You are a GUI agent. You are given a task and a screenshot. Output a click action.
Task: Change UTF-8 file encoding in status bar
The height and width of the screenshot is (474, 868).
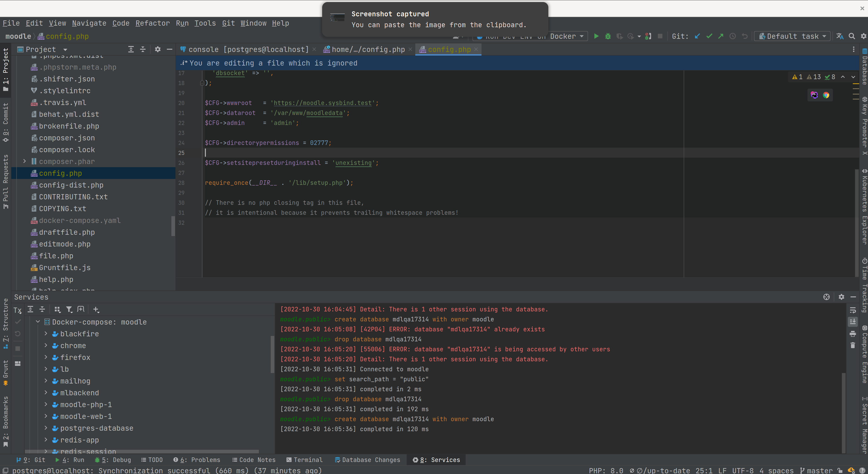(x=743, y=470)
